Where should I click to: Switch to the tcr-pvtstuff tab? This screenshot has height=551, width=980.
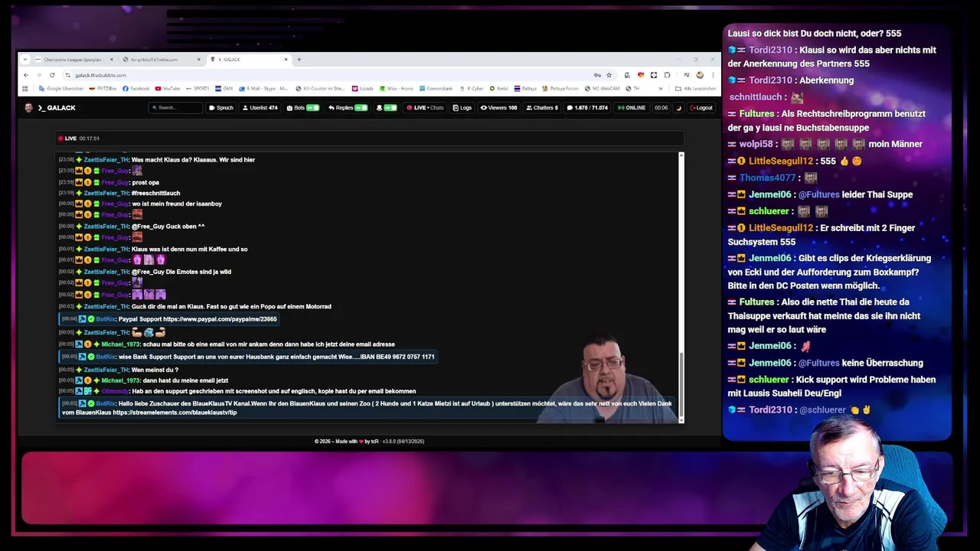click(x=161, y=59)
